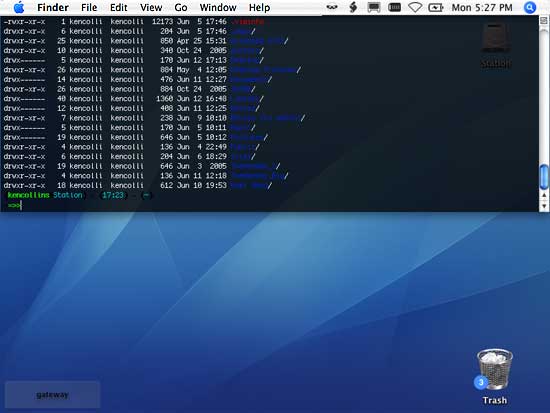Click the script menu bar icon
This screenshot has height=413, width=550.
353,7
